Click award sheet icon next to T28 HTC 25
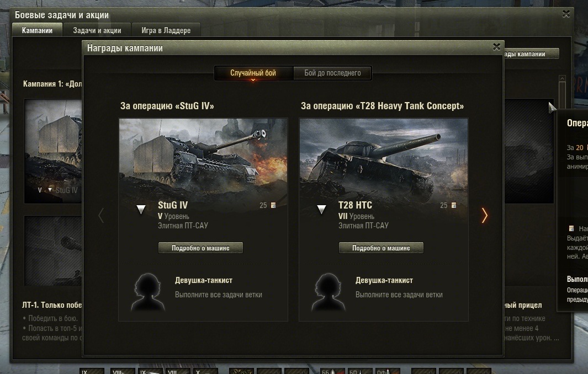 [x=454, y=205]
